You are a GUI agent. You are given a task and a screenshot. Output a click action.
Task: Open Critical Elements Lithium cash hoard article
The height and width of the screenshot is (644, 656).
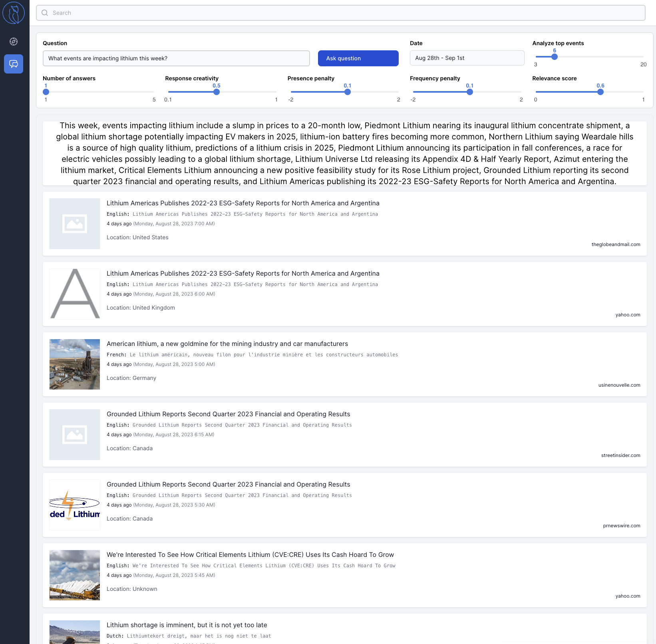250,555
